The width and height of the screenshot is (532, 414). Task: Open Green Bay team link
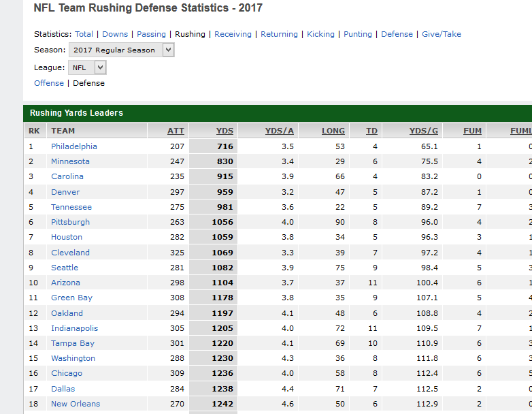[71, 298]
